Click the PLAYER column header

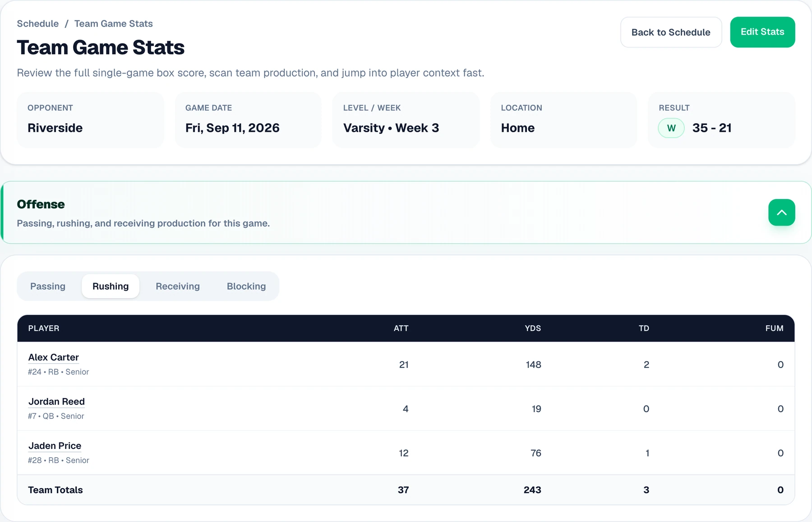[x=44, y=328]
